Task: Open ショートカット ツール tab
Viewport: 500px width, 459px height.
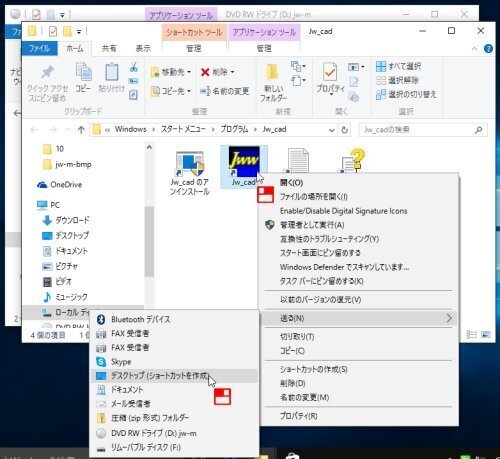Action: point(194,32)
